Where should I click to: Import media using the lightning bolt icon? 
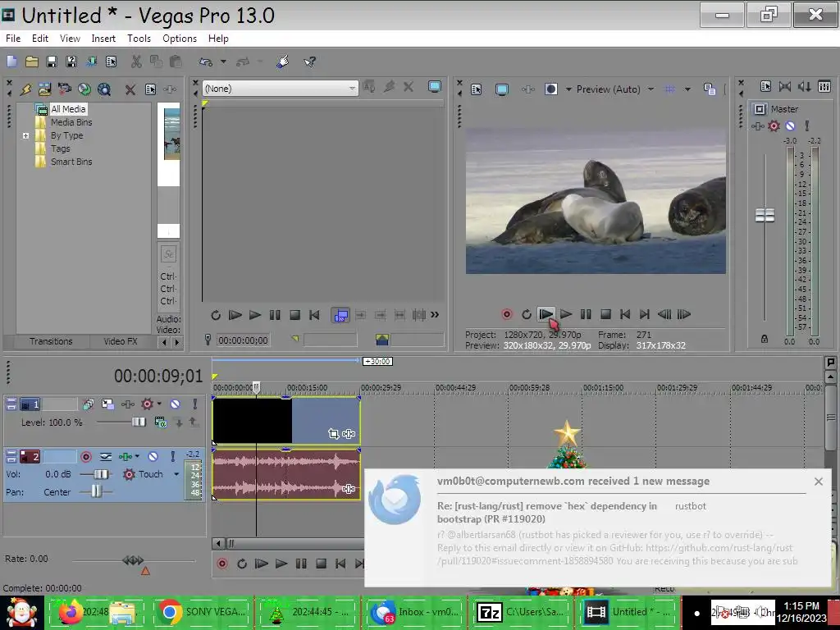25,89
